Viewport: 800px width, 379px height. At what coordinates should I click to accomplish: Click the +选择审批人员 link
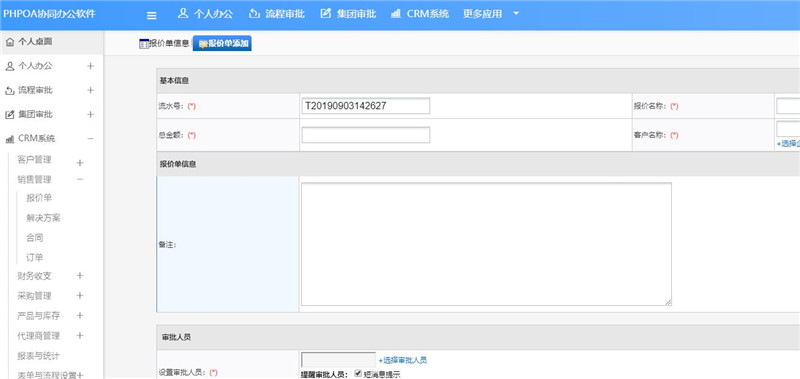pos(403,360)
